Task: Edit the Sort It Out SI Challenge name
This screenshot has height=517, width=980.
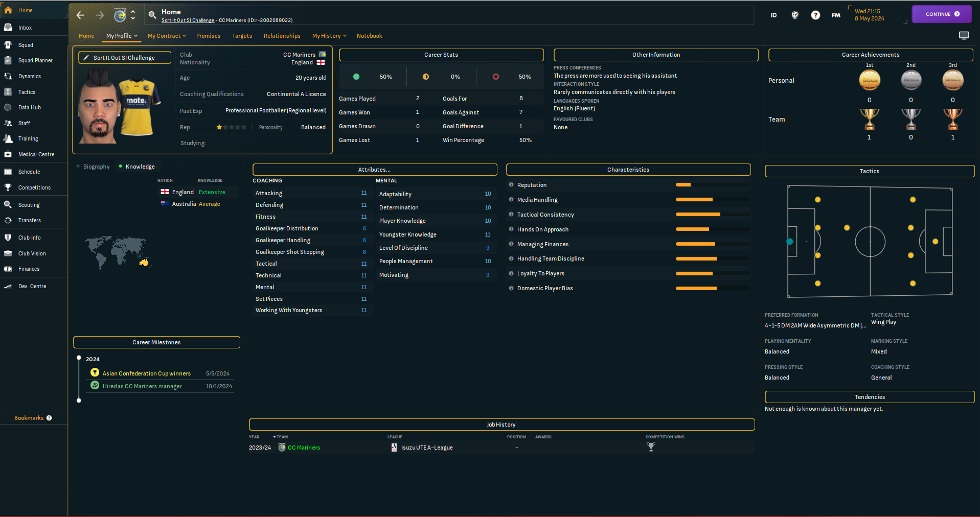Action: 125,58
